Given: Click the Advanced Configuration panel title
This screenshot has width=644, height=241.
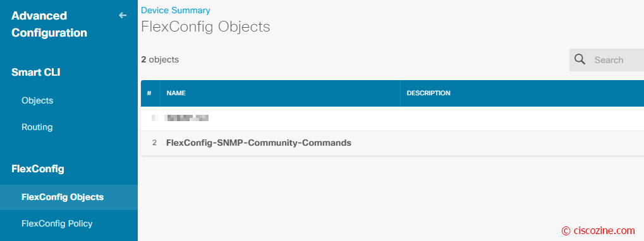Looking at the screenshot, I should (49, 24).
